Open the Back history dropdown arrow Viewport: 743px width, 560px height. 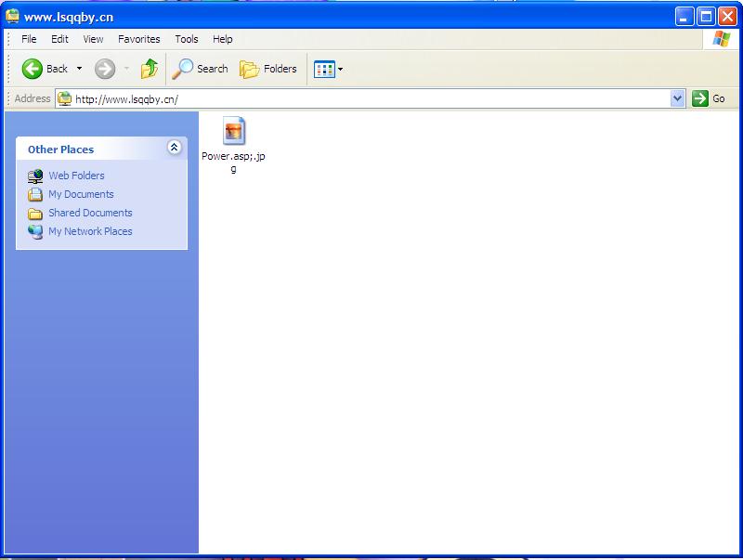coord(79,69)
